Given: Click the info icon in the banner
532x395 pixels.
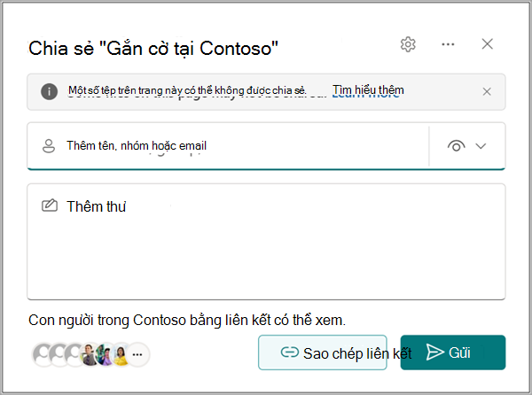Looking at the screenshot, I should tap(49, 91).
